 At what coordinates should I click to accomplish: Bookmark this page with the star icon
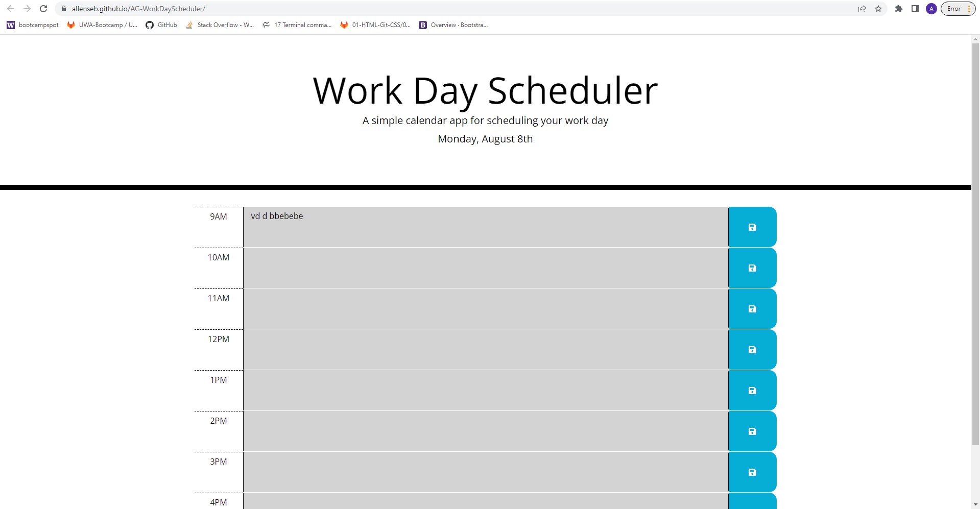tap(878, 9)
